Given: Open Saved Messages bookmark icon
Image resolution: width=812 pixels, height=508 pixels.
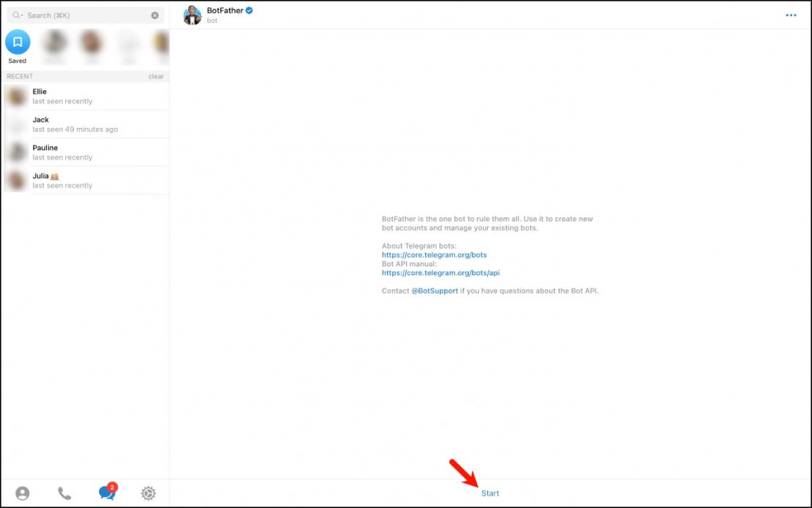Looking at the screenshot, I should click(x=18, y=42).
